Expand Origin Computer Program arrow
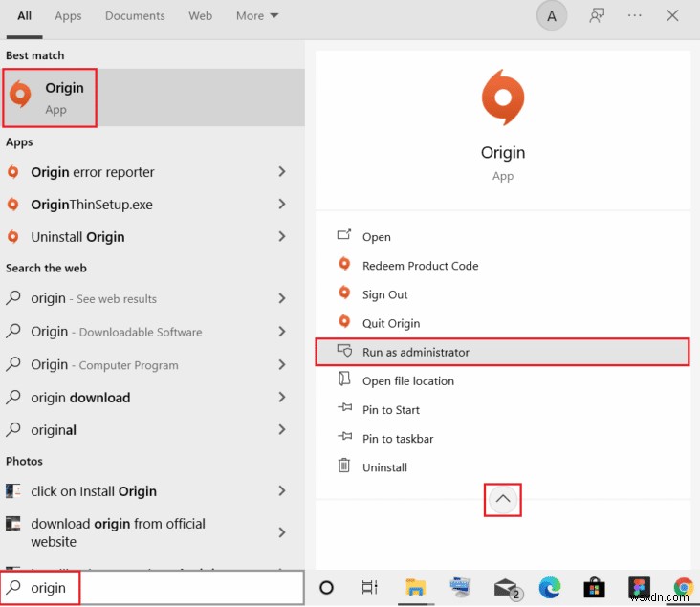The width and height of the screenshot is (700, 607). point(282,364)
